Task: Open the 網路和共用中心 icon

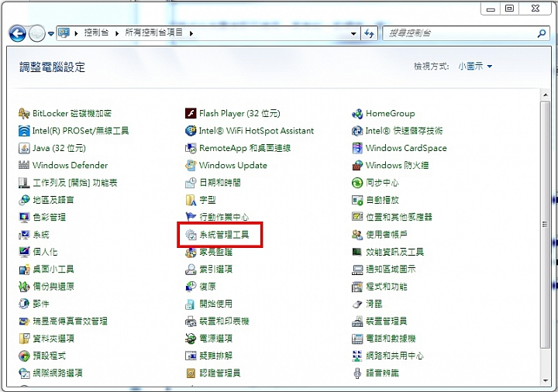Action: [357, 356]
